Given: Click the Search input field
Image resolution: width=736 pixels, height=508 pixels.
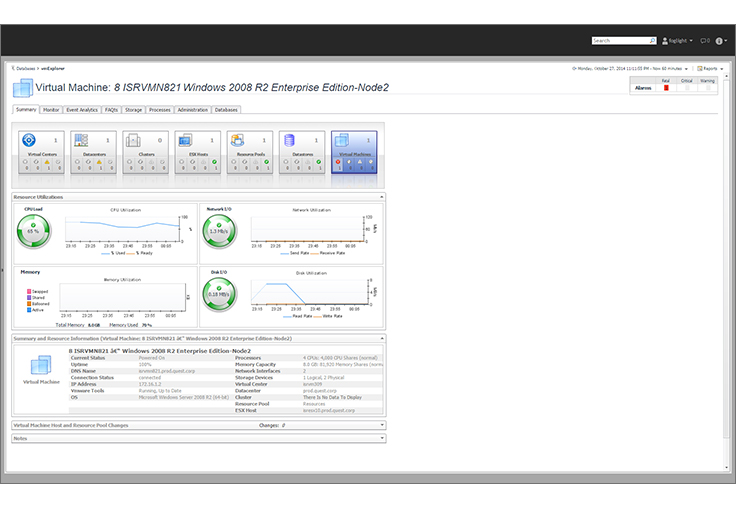Looking at the screenshot, I should [x=620, y=41].
